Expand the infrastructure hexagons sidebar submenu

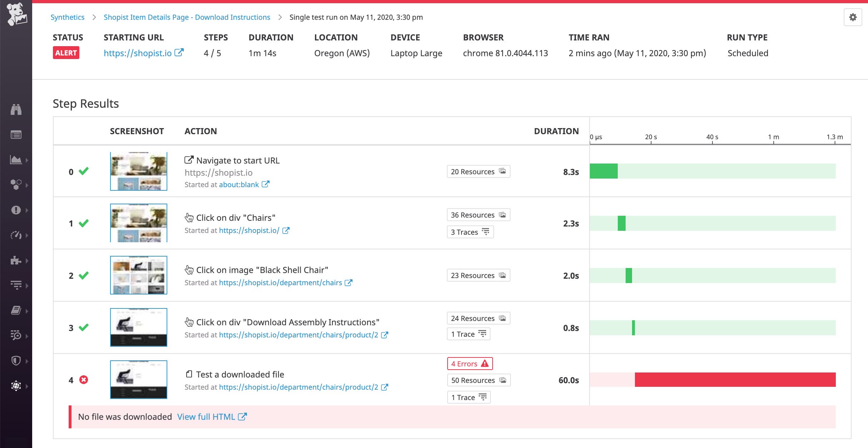[27, 185]
